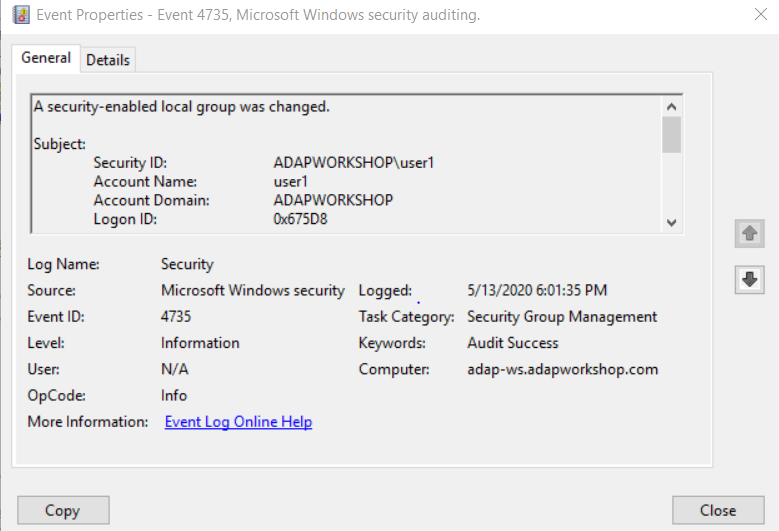Go to previous event with up arrow

pyautogui.click(x=749, y=233)
